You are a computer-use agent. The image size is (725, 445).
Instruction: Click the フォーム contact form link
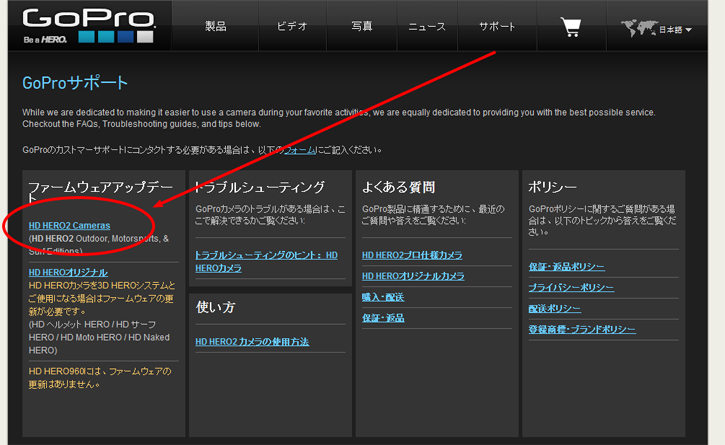click(300, 150)
